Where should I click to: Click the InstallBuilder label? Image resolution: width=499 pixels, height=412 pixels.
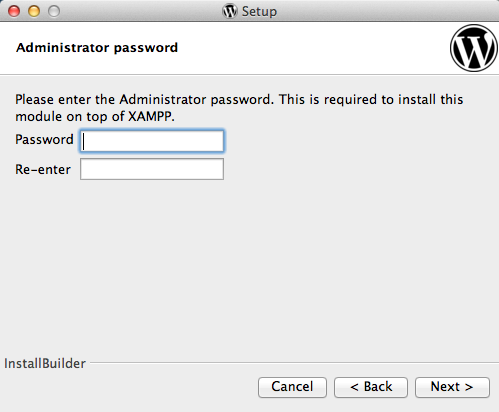(x=45, y=363)
